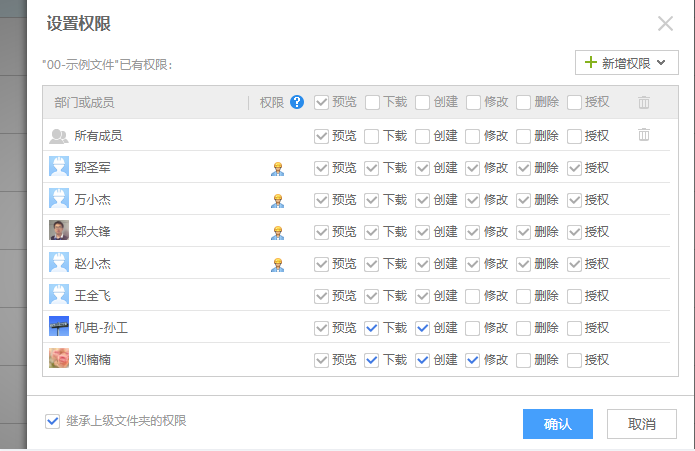
Task: Click the green plus icon on 新增权限
Action: (590, 62)
